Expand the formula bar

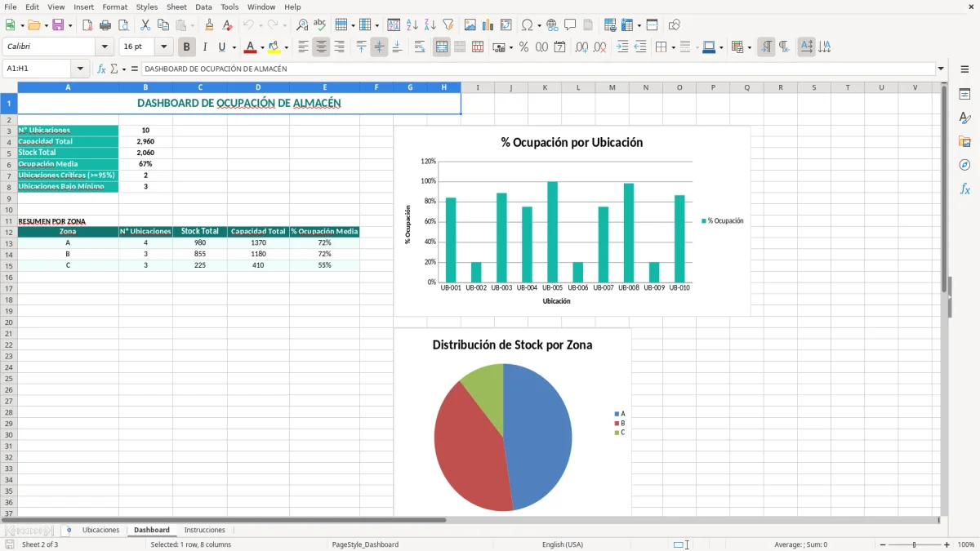(941, 69)
